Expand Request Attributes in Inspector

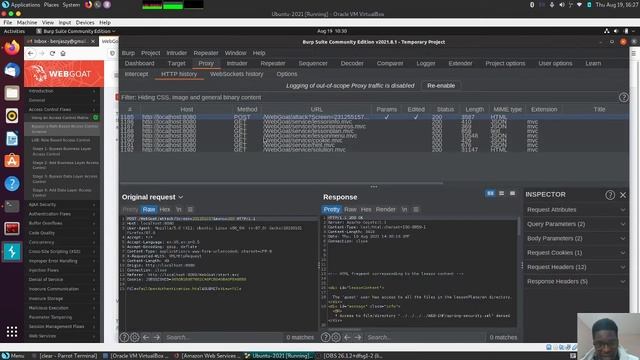[576, 210]
